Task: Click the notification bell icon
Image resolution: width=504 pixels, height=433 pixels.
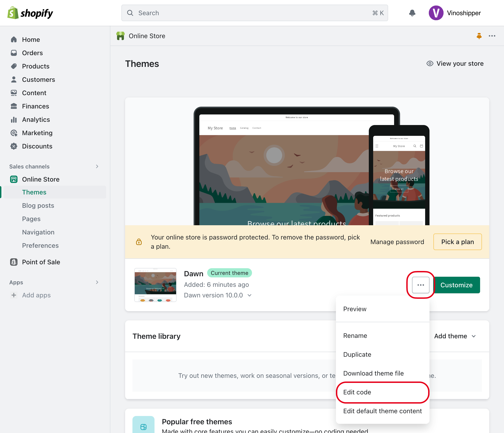Action: click(x=412, y=13)
